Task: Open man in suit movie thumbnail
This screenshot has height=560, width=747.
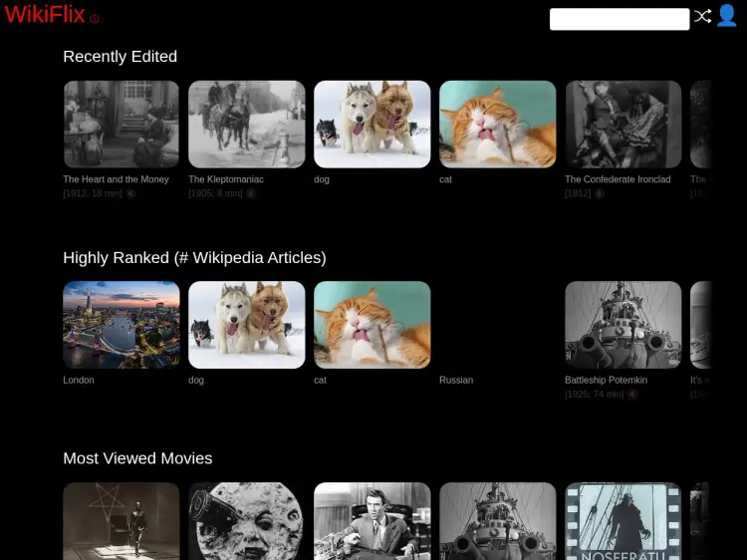Action: (x=373, y=521)
